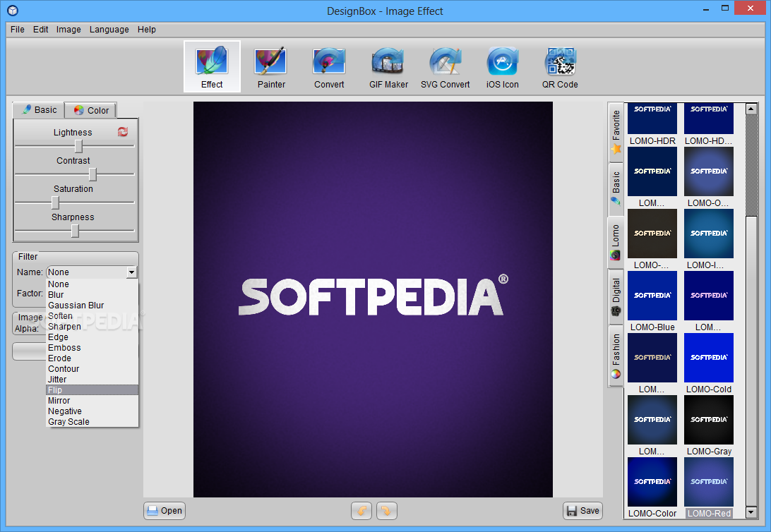771x532 pixels.
Task: Open the Favorite effects side tab
Action: click(616, 132)
